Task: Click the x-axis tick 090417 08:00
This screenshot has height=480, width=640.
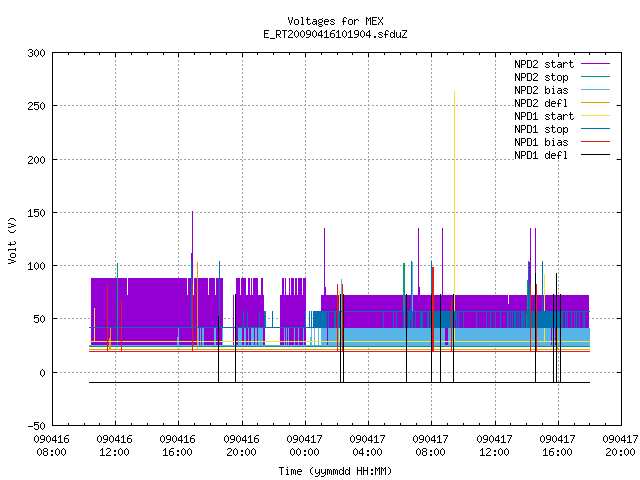Action: coord(431,446)
